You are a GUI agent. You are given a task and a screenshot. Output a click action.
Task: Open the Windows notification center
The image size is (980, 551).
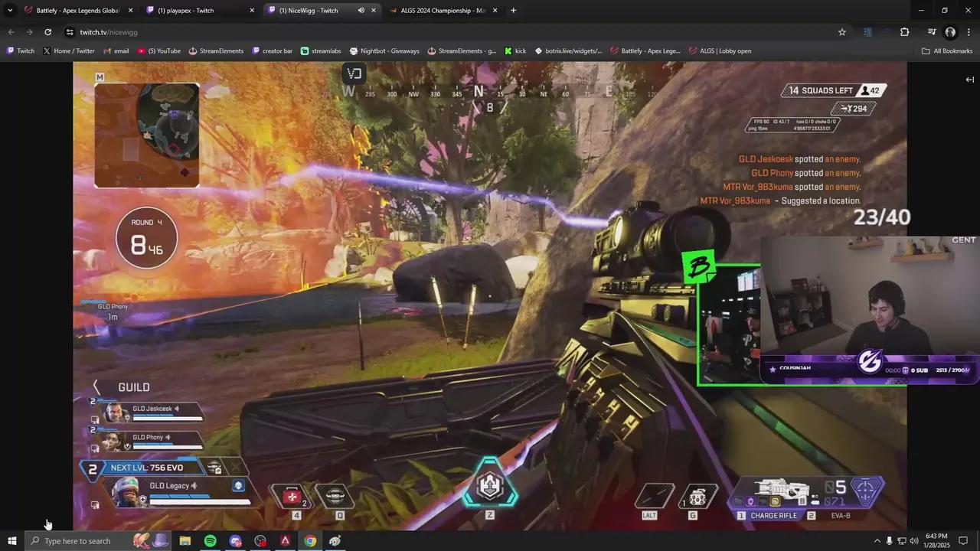click(963, 541)
